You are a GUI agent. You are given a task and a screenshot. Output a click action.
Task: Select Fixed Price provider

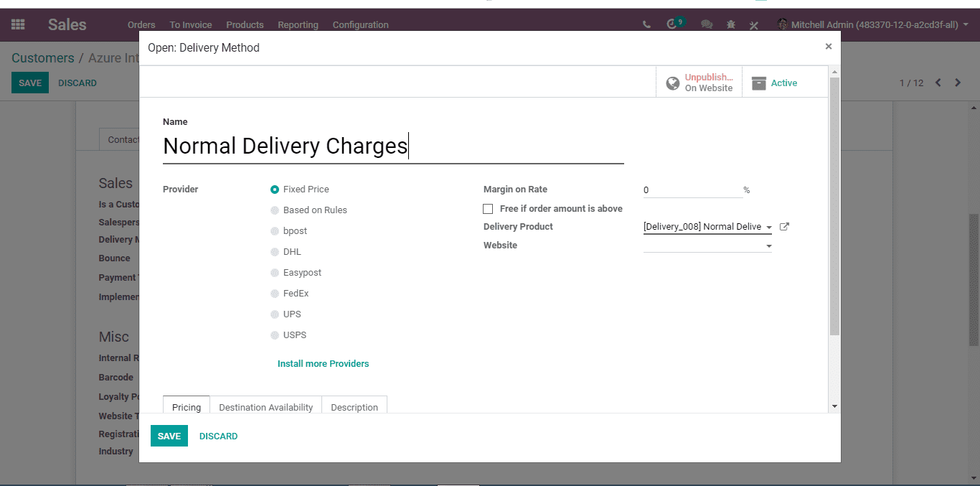tap(275, 190)
